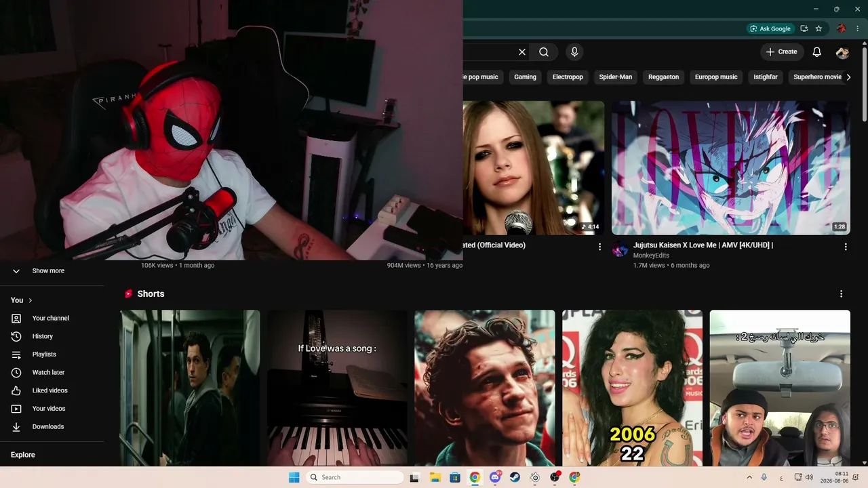Viewport: 868px width, 488px height.
Task: Start voice search with the microphone
Action: (574, 52)
